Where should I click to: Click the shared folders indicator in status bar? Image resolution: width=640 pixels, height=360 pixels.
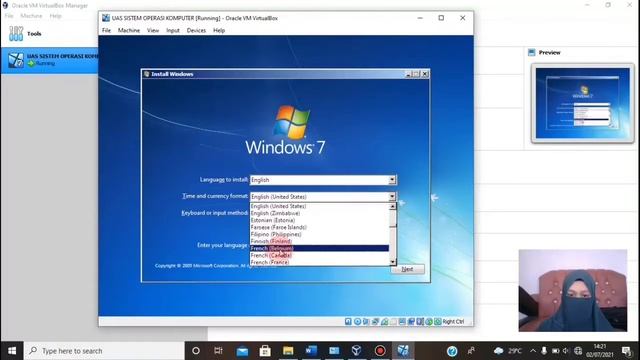[x=393, y=322]
